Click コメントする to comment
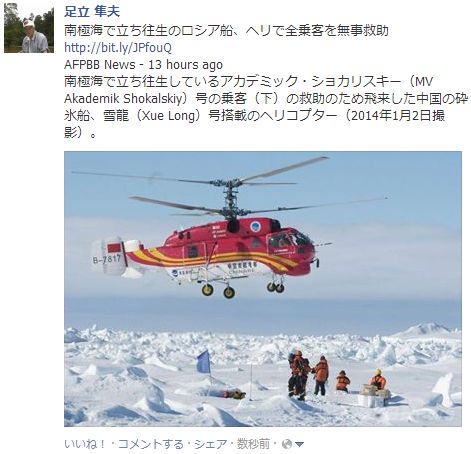Viewport: 471px width, 454px height. coord(151,444)
